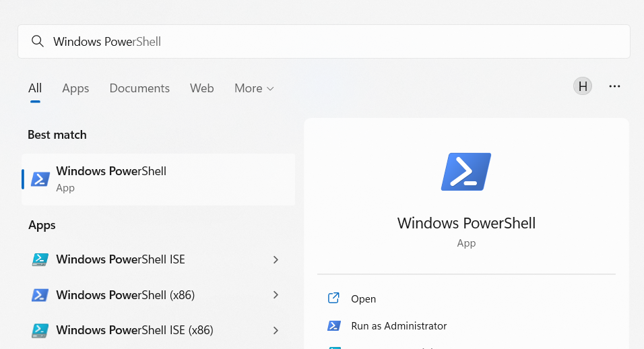Click the Run as Administrator shield icon
Viewport: 644px width, 349px height.
click(x=333, y=326)
